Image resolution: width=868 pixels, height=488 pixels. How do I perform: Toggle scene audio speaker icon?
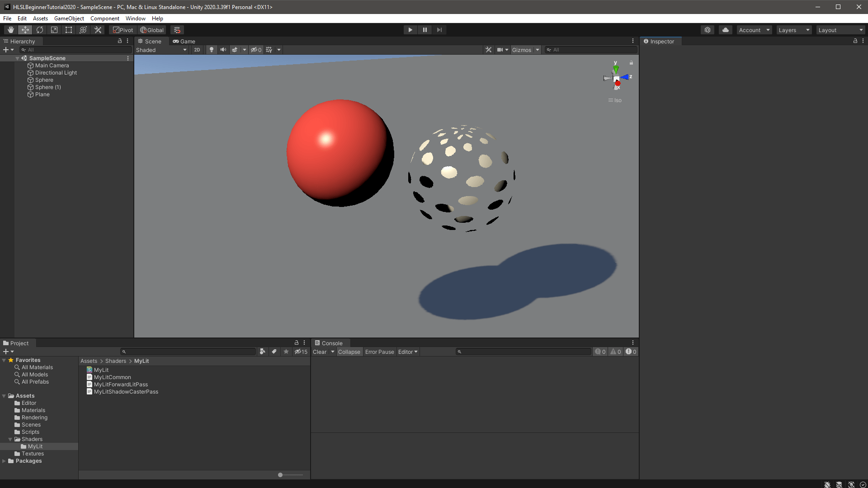point(223,50)
